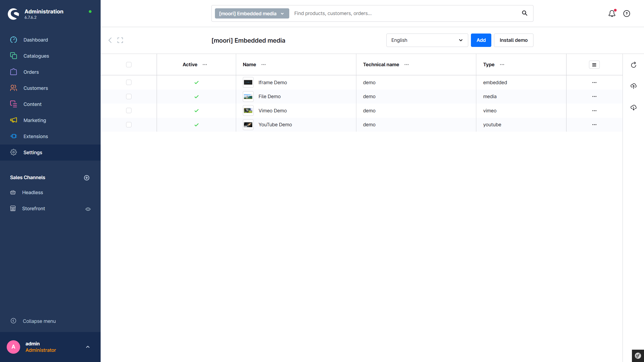Screen dimensions: 644x362
Task: Click the cloud download icon
Action: 634,108
